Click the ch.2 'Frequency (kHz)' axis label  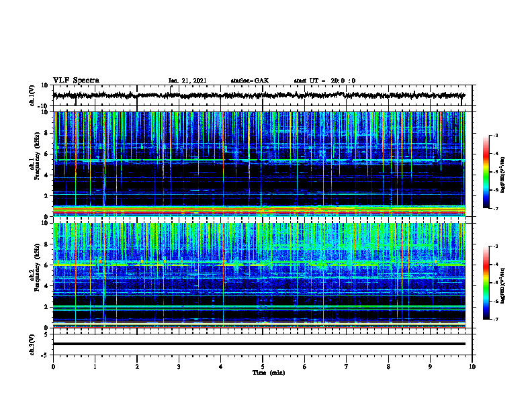point(37,266)
